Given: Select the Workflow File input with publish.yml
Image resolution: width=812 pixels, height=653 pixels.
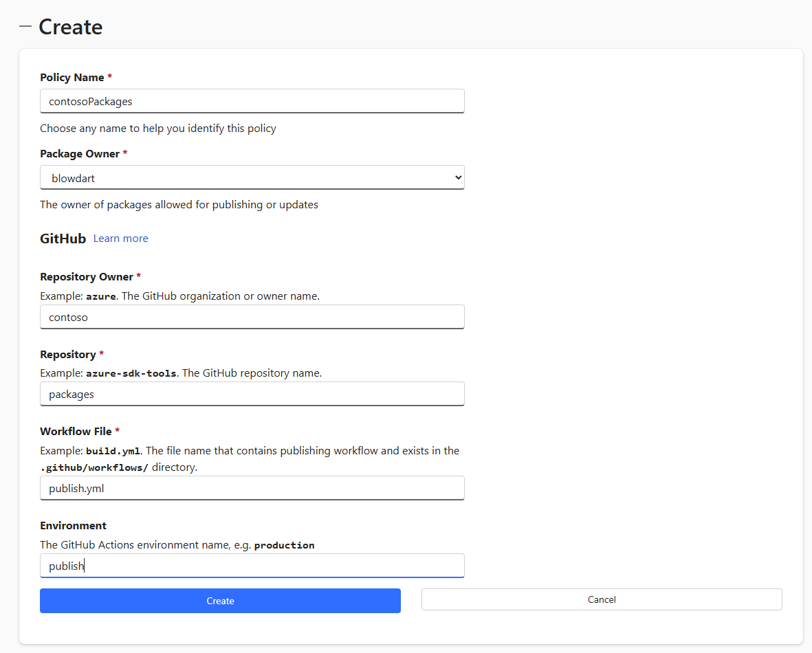Looking at the screenshot, I should coord(252,488).
